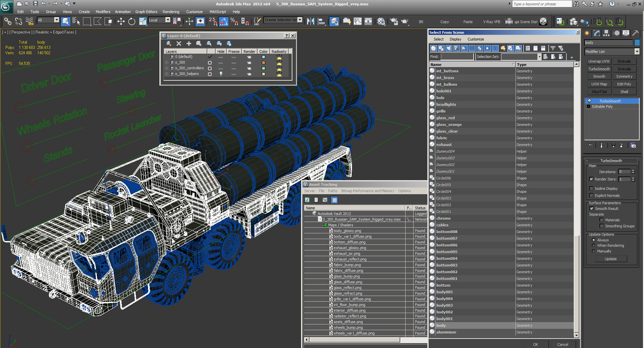Select the Select and Link tool
Viewport: 644px width, 348px height.
pyautogui.click(x=7, y=21)
